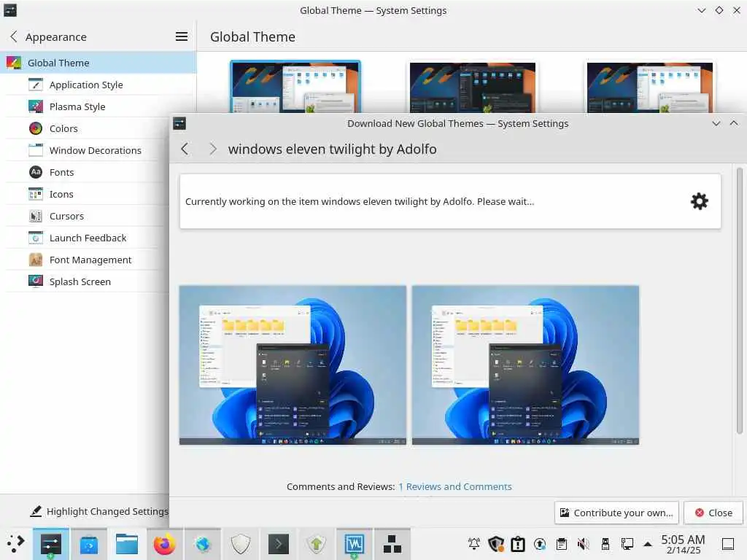Open the Splash Screen icon
This screenshot has width=747, height=560.
click(x=36, y=282)
